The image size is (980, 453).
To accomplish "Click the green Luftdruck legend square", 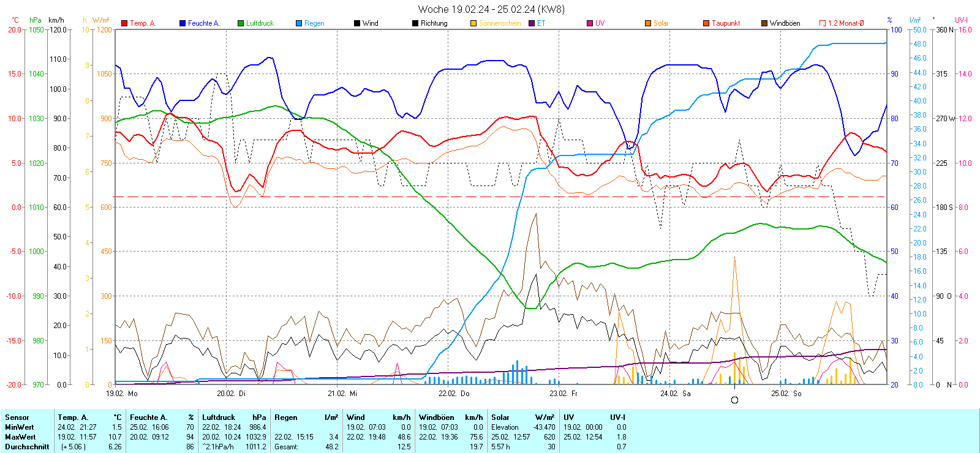I will 241,23.
